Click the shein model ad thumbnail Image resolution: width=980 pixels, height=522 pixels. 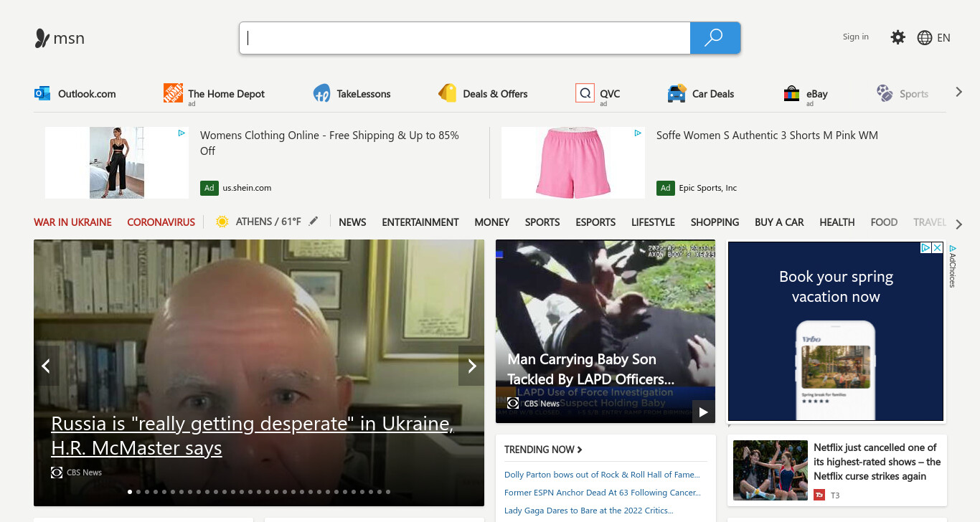click(117, 163)
